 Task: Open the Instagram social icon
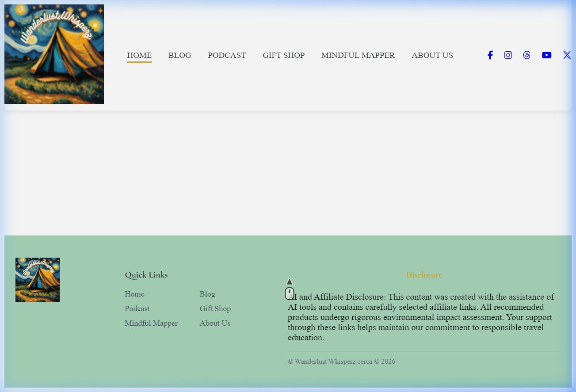pos(508,55)
